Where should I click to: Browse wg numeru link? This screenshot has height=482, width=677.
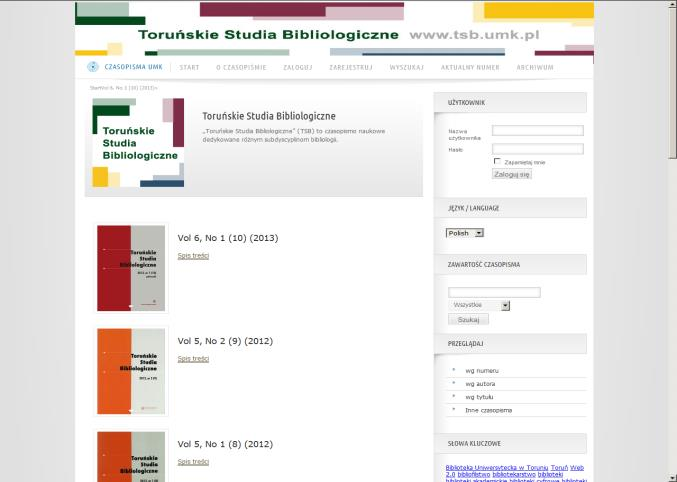(x=482, y=371)
